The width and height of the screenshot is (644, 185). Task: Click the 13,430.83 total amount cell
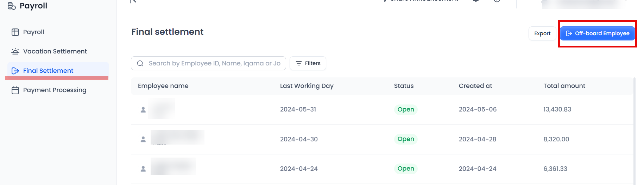click(557, 109)
